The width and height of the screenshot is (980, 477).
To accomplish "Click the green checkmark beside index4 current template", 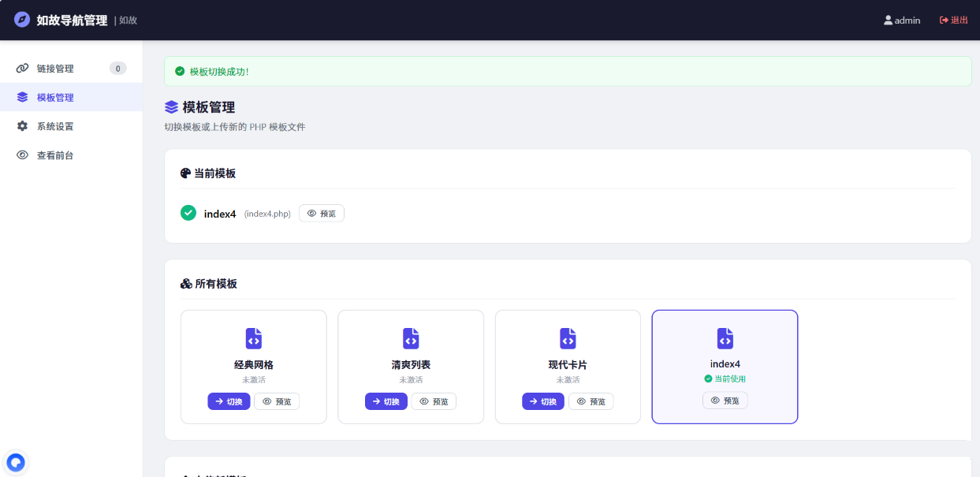I will [x=188, y=213].
